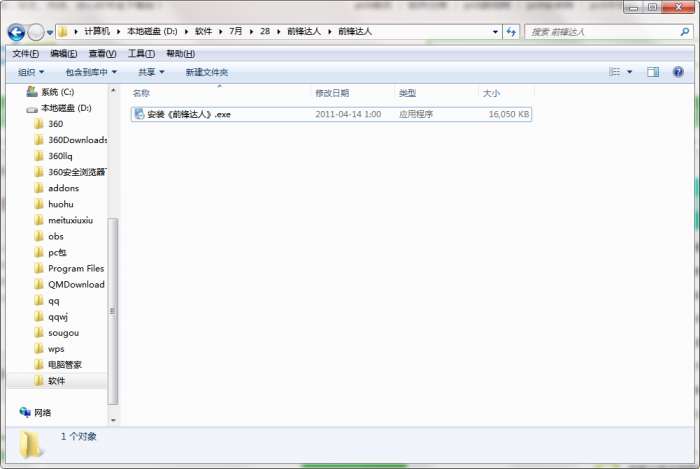Select the 360 folder
700x469 pixels.
(55, 124)
